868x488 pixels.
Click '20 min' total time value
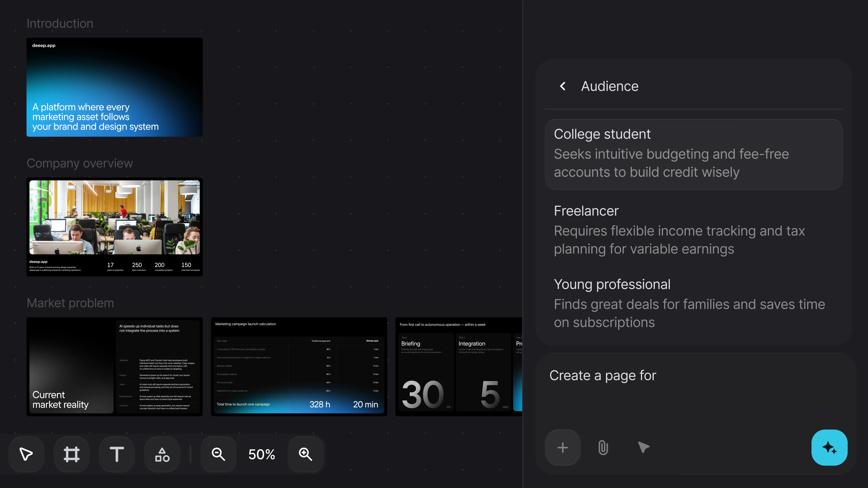(x=366, y=404)
